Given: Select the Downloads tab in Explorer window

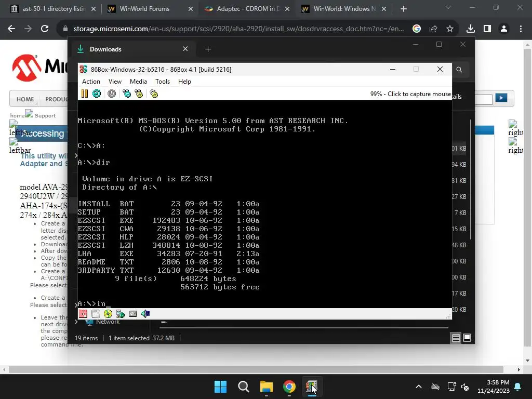Looking at the screenshot, I should (x=134, y=49).
